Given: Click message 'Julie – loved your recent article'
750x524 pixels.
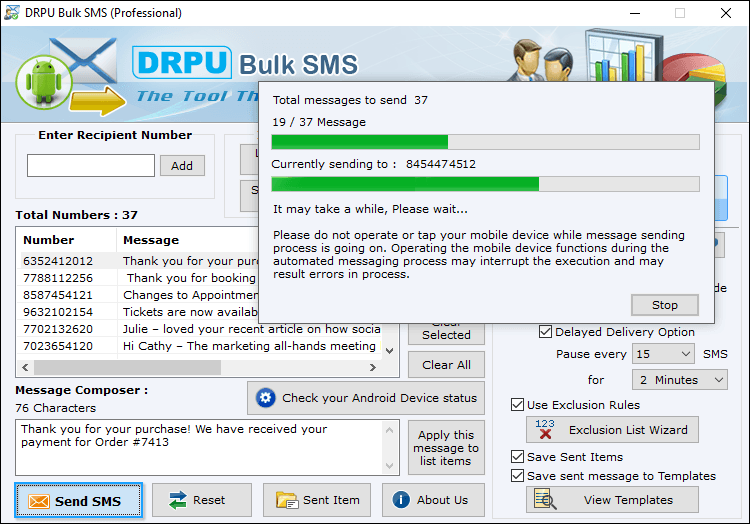Looking at the screenshot, I should [252, 329].
